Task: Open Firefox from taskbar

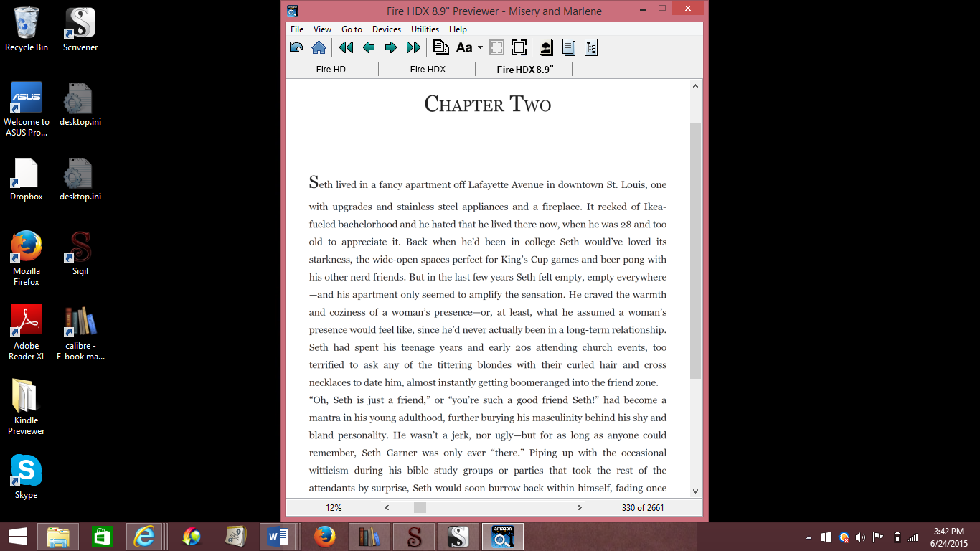Action: (x=325, y=536)
